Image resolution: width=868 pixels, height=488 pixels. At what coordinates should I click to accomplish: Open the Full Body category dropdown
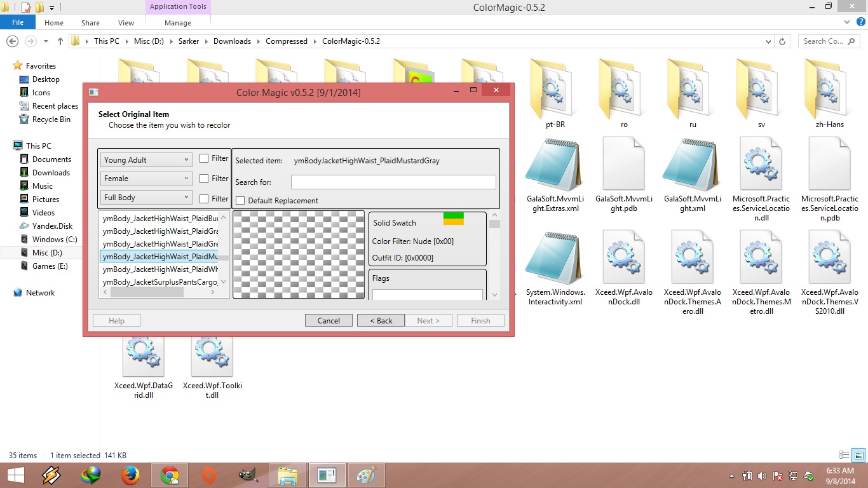pos(146,198)
